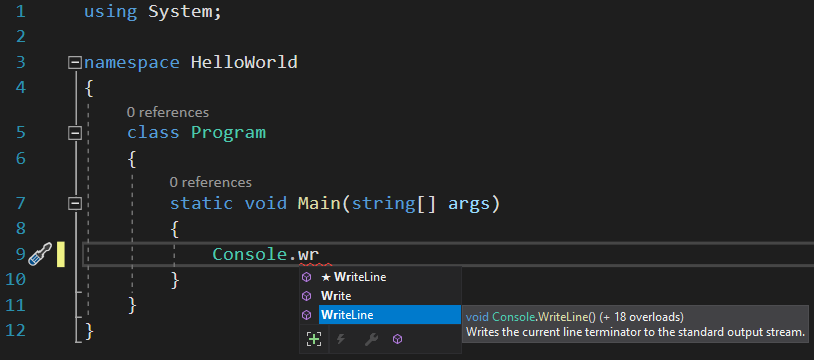Click the args parameter name
The width and height of the screenshot is (814, 360).
[x=469, y=204]
